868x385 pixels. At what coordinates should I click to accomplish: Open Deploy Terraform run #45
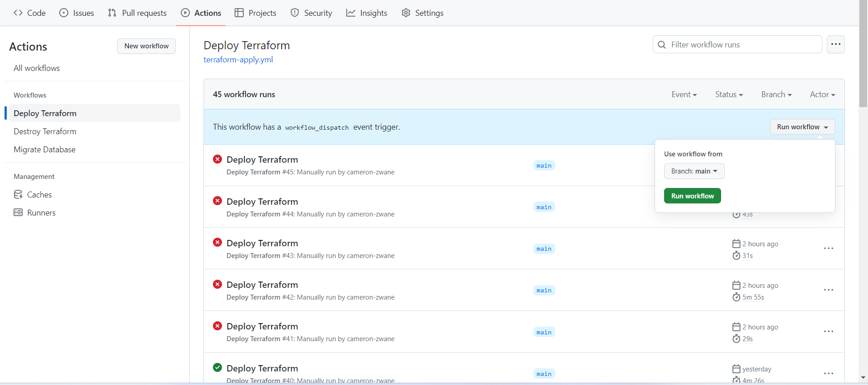point(262,160)
